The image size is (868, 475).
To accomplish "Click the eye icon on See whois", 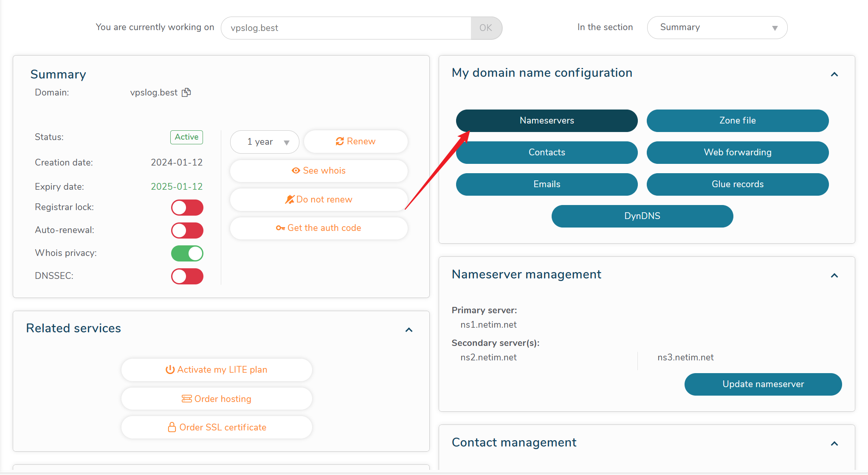I will 296,171.
